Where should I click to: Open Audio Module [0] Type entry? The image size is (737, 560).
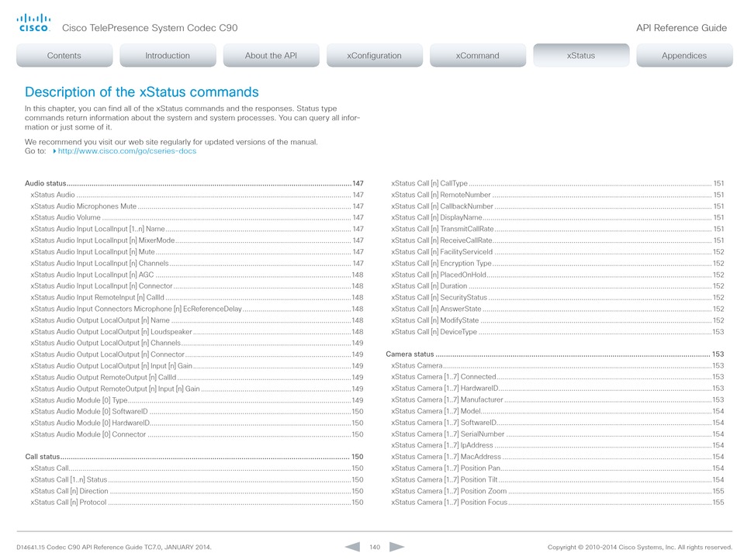point(197,400)
